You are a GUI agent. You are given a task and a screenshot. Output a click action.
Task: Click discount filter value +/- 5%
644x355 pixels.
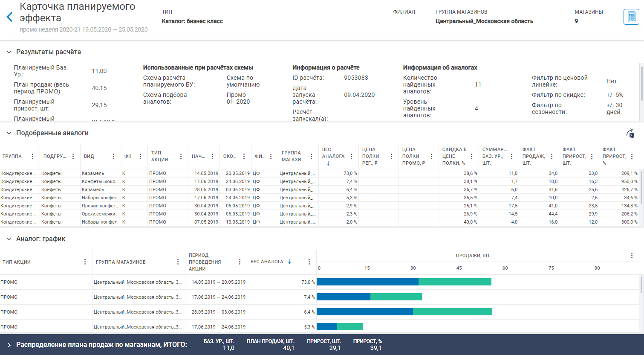point(615,95)
